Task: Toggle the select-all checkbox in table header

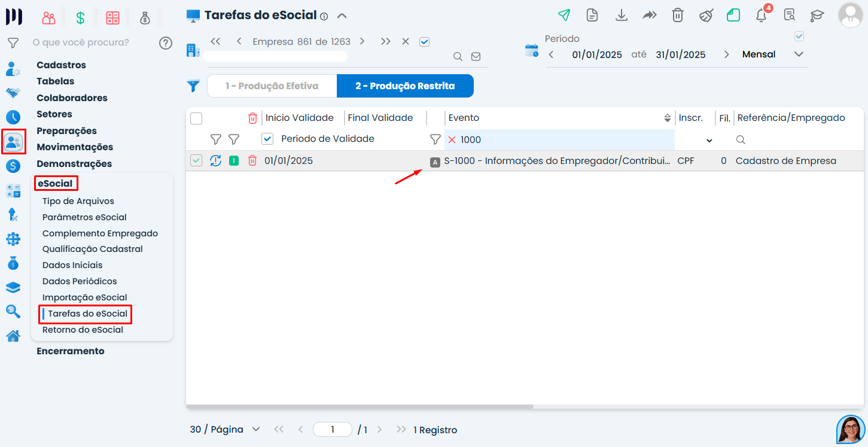Action: click(196, 118)
